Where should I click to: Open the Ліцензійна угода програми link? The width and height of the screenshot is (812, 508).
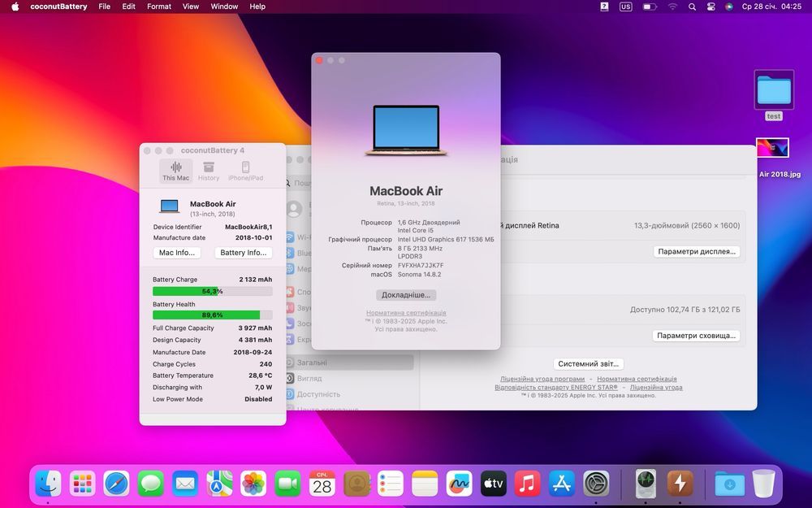point(542,379)
